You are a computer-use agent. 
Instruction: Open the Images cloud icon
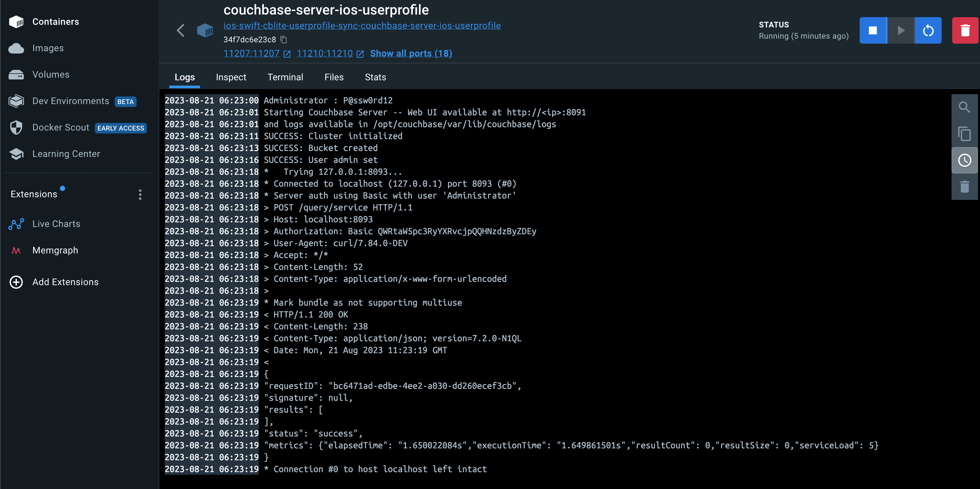16,48
